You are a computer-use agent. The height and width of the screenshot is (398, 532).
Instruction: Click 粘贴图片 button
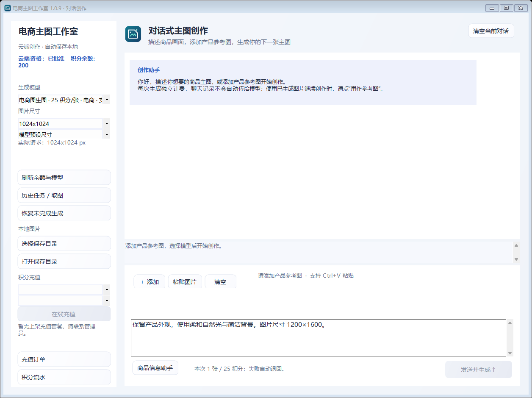click(185, 282)
